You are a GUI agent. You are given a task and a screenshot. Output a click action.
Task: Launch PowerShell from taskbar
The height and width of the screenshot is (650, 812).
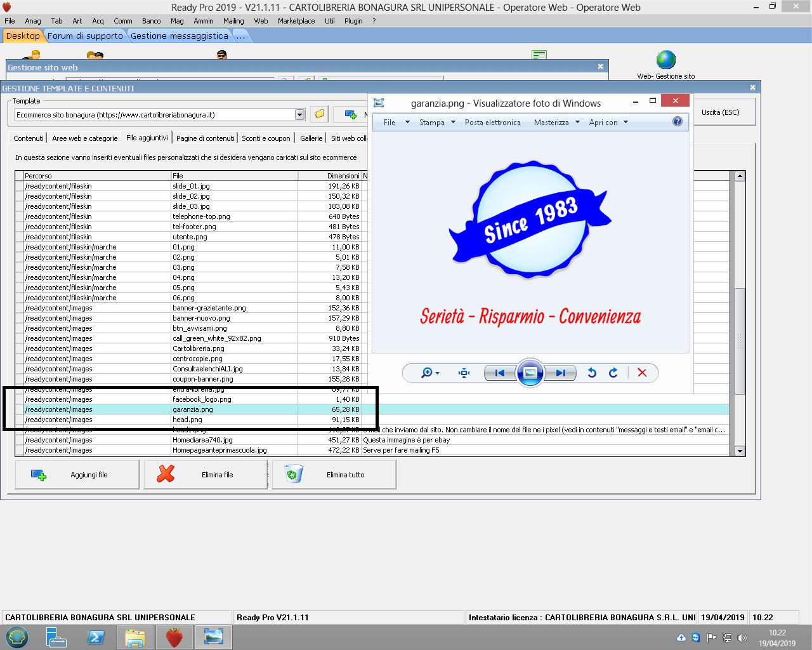coord(96,637)
